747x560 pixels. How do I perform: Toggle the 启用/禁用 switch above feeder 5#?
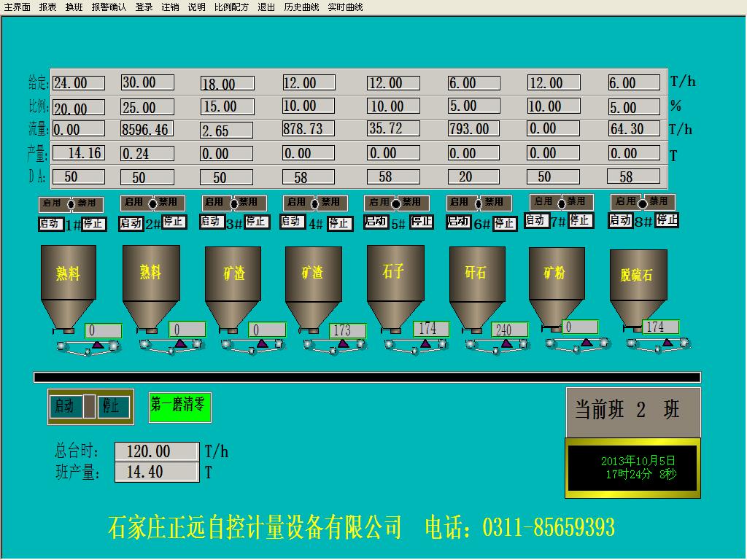click(x=396, y=203)
